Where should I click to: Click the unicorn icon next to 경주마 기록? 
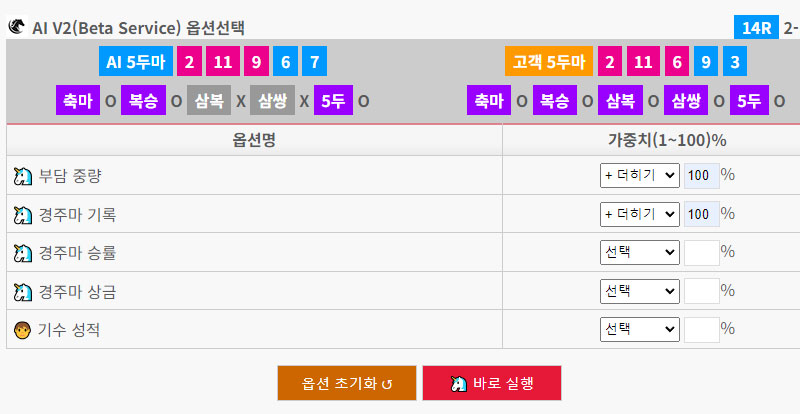pyautogui.click(x=22, y=215)
